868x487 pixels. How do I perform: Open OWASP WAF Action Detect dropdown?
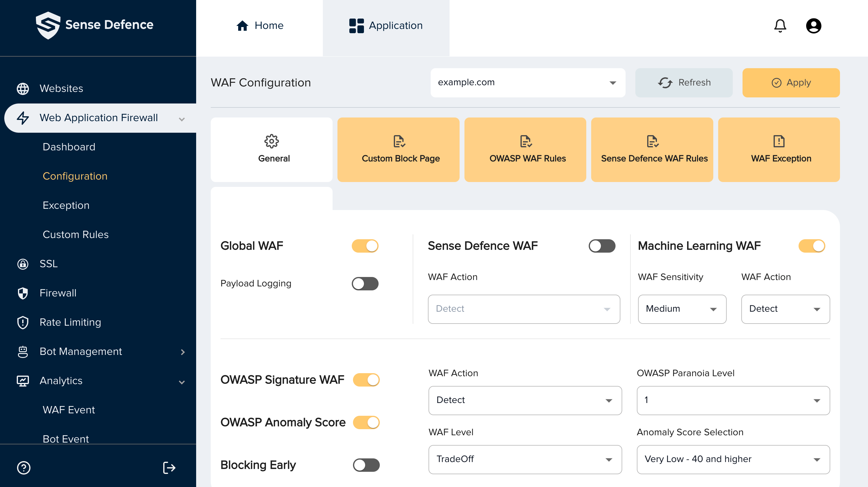click(525, 401)
